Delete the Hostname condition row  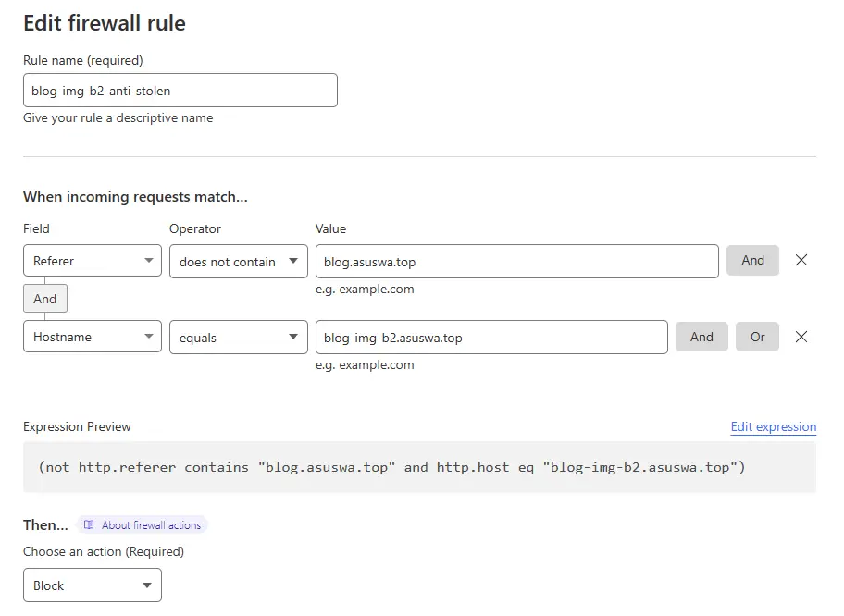tap(801, 338)
